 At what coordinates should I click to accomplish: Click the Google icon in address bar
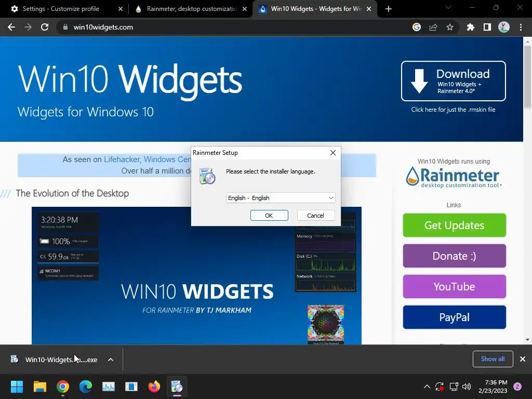click(417, 27)
